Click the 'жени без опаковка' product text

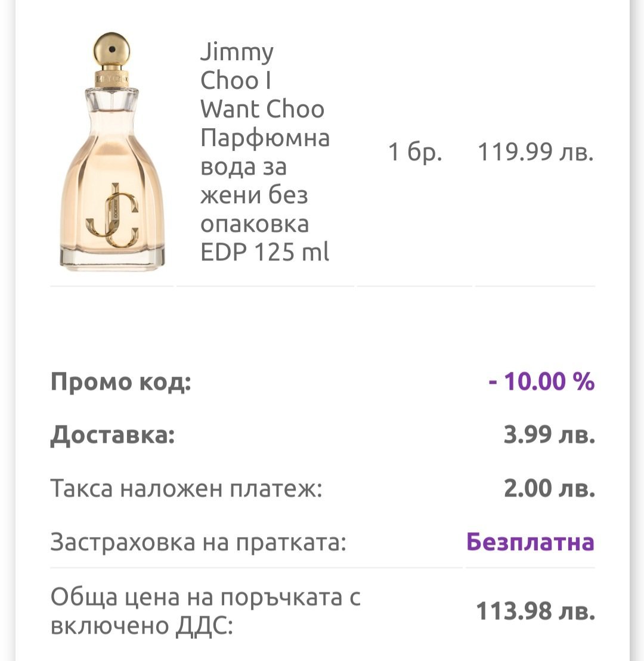[255, 210]
